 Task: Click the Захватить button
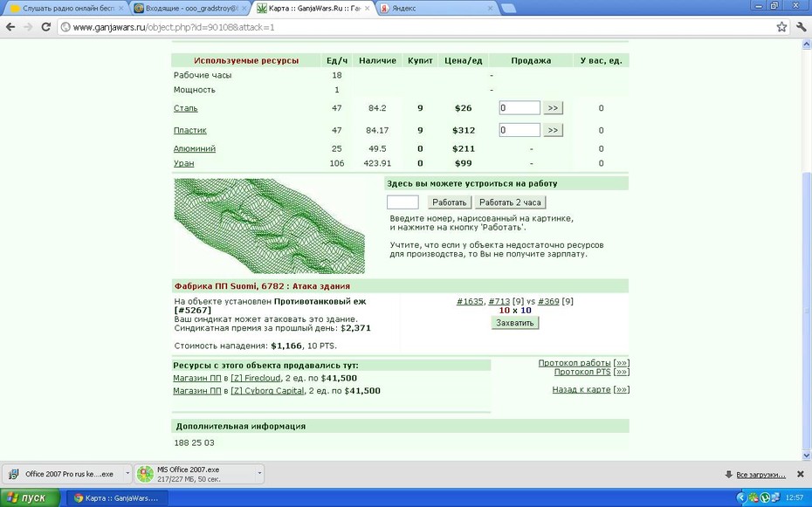pyautogui.click(x=515, y=323)
